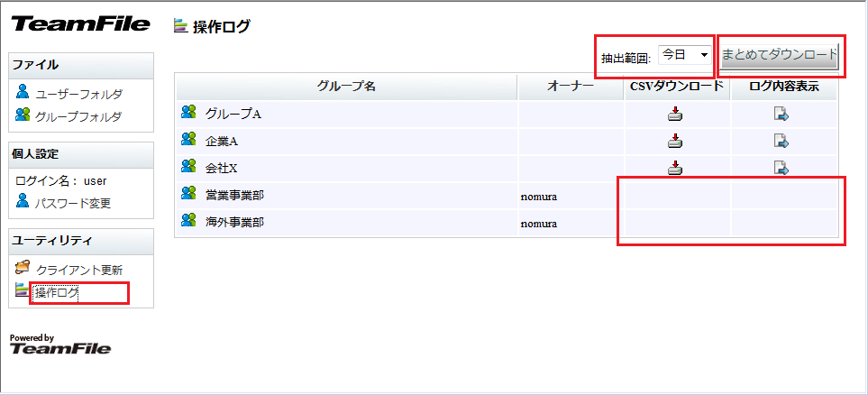Image resolution: width=868 pixels, height=395 pixels.
Task: Download CSV for 企業A
Action: (x=676, y=141)
